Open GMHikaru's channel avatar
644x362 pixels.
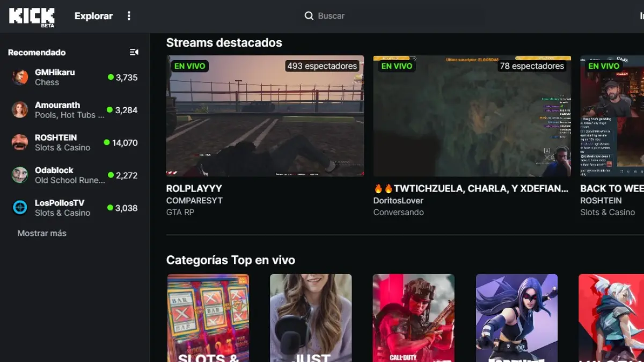click(20, 77)
